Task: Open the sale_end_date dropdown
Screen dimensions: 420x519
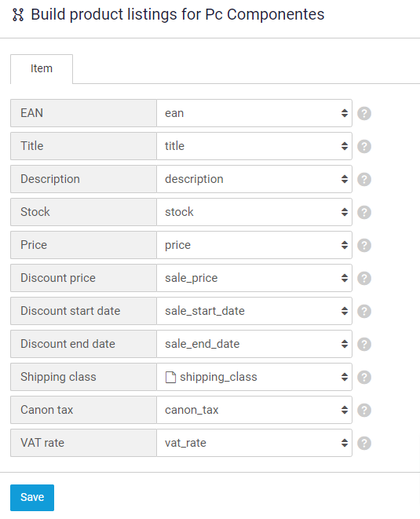Action: (254, 344)
